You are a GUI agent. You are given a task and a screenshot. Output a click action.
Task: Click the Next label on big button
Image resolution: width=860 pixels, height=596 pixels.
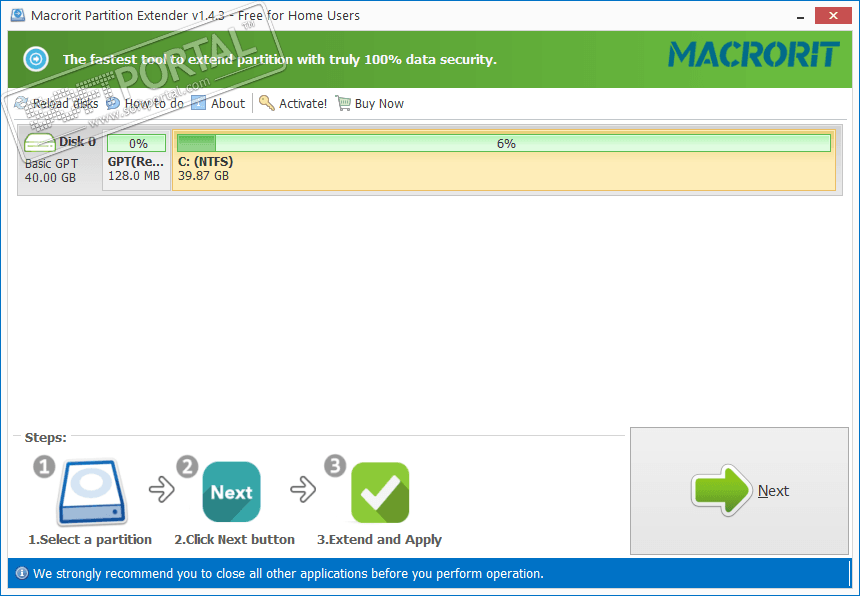pyautogui.click(x=773, y=491)
